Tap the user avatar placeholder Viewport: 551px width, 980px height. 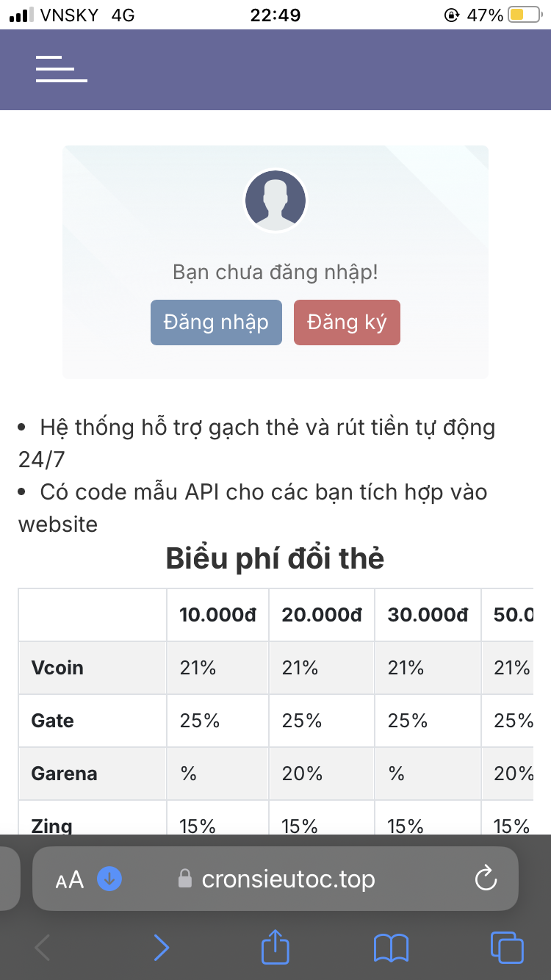tap(275, 201)
